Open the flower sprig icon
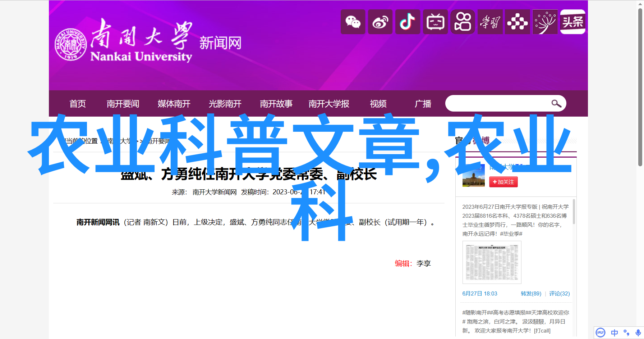Viewport: 644px width, 339px height. pos(545,22)
